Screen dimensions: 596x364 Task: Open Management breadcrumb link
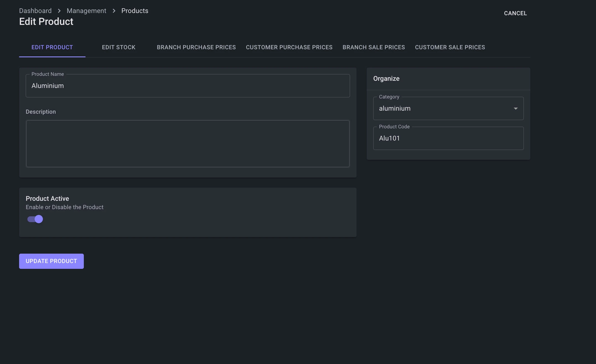point(86,11)
